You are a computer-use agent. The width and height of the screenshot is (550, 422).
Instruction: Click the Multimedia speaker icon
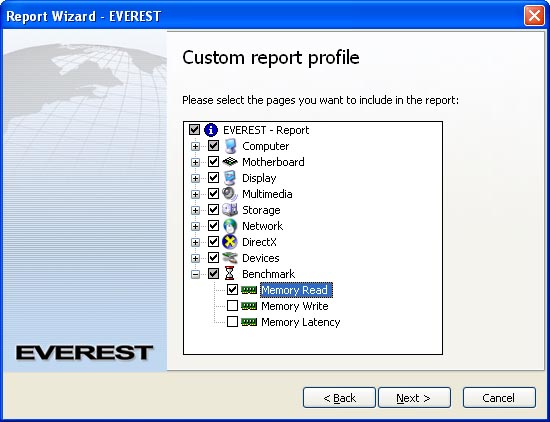coord(230,194)
